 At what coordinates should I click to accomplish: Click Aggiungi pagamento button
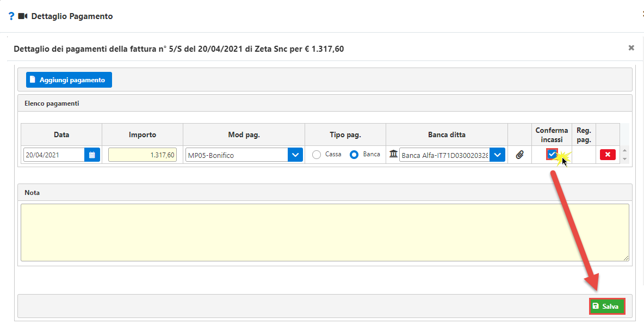point(69,80)
